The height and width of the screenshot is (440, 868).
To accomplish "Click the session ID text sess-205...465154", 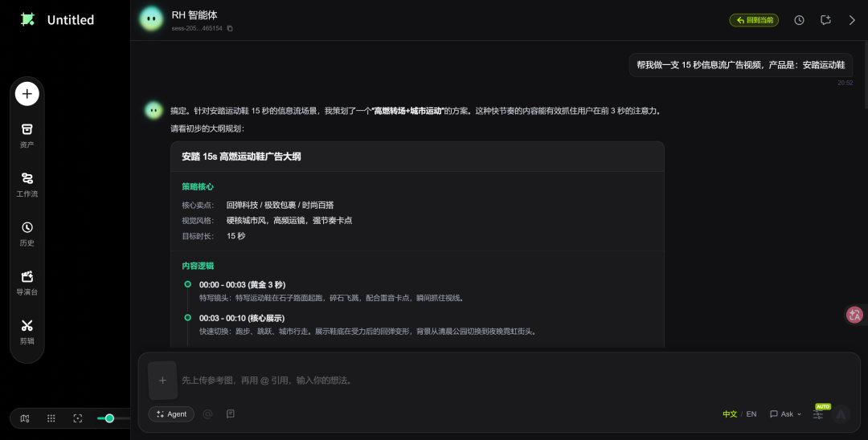I will click(197, 28).
